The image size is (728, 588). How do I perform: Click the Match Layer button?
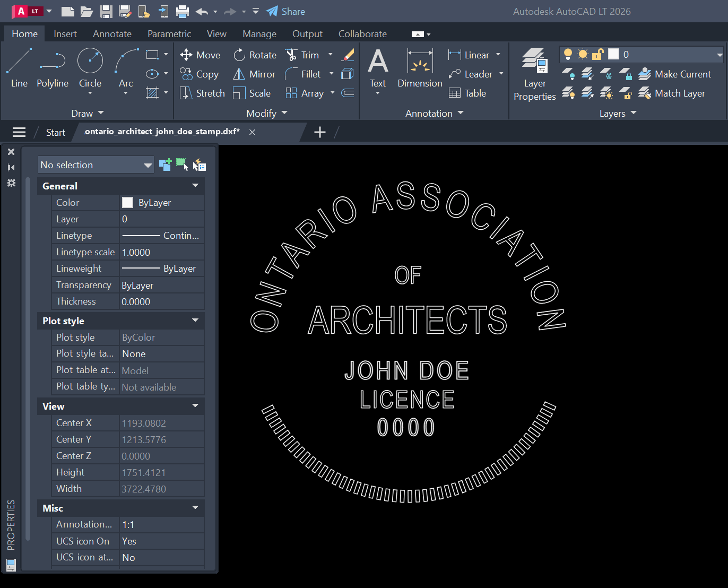(672, 93)
